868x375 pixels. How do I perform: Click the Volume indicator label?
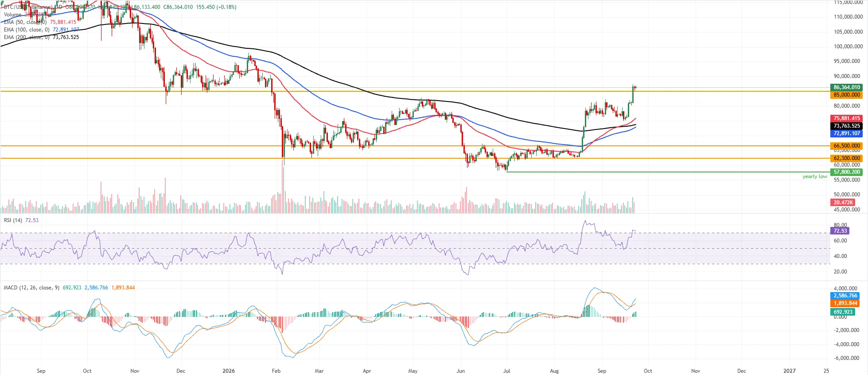coord(12,15)
